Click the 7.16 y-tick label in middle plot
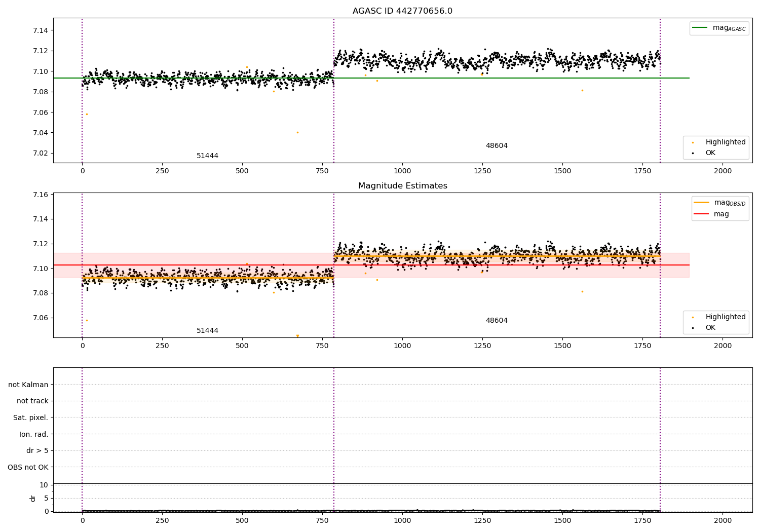This screenshot has height=532, width=760. 41,195
